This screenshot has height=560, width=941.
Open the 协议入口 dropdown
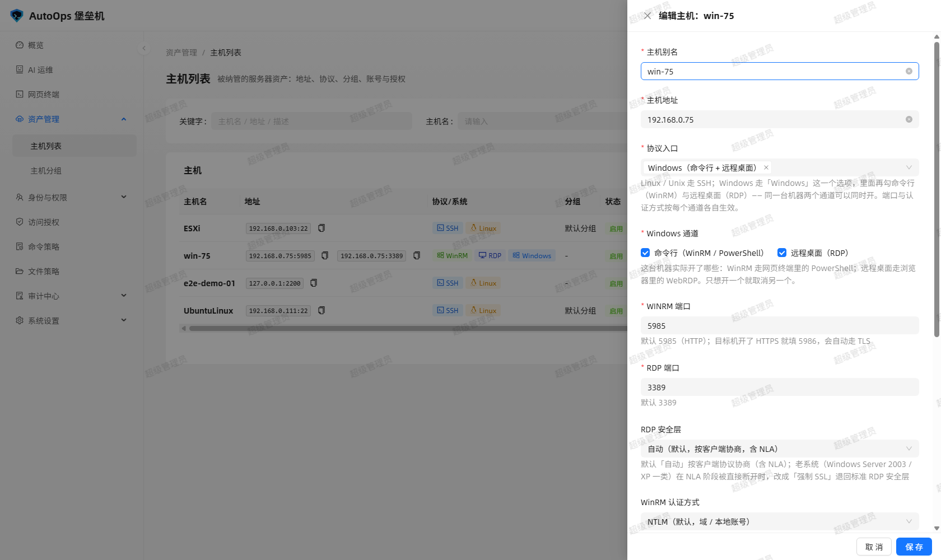tap(780, 167)
